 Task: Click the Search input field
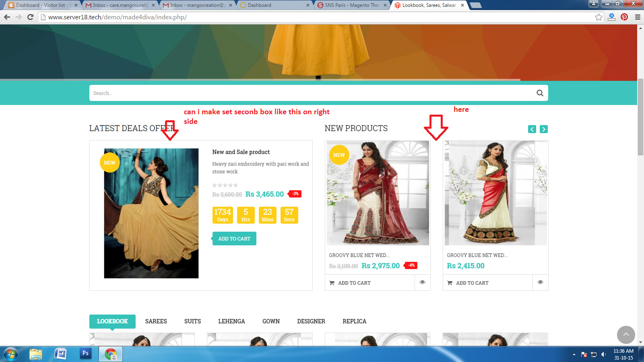coord(310,93)
